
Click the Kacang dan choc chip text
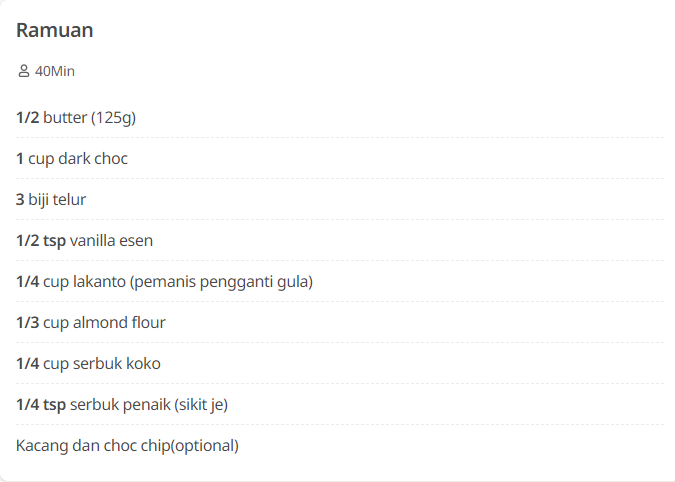[92, 446]
